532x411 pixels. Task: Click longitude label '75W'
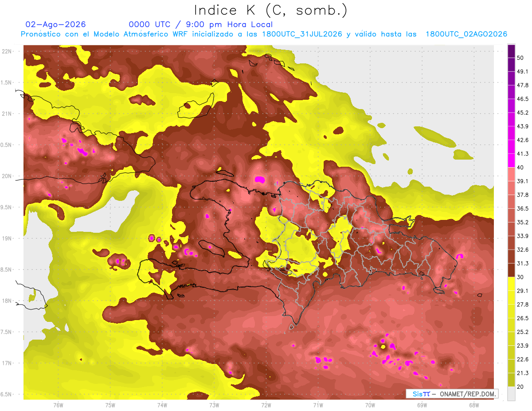click(110, 406)
